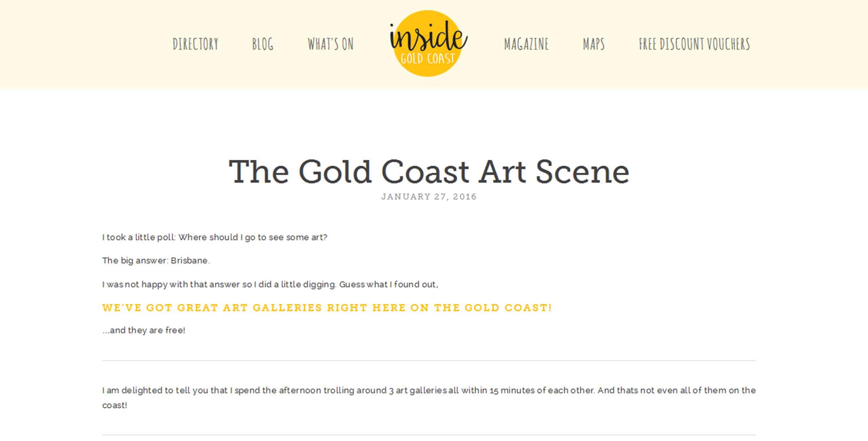868x441 pixels.
Task: Go to the Blog page
Action: [x=262, y=44]
